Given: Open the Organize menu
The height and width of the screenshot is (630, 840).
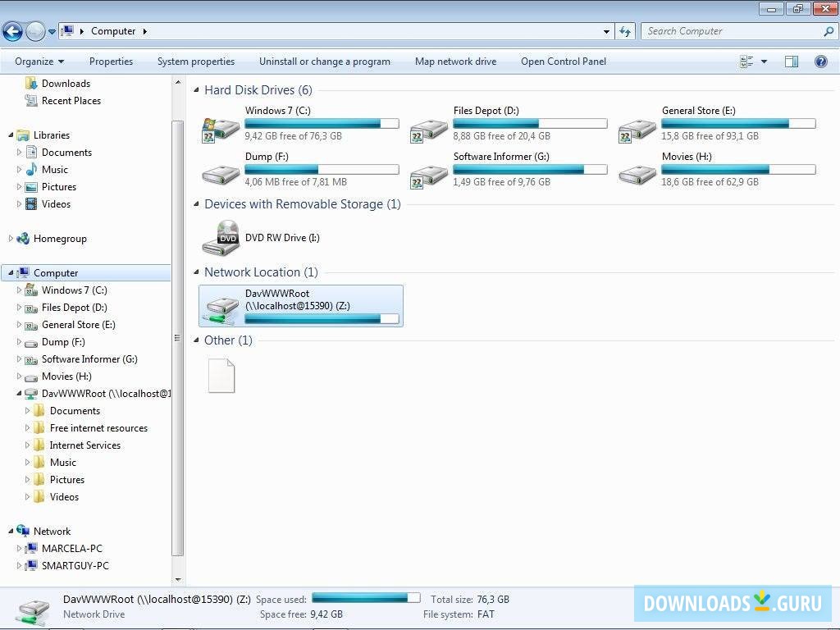Looking at the screenshot, I should tap(39, 62).
